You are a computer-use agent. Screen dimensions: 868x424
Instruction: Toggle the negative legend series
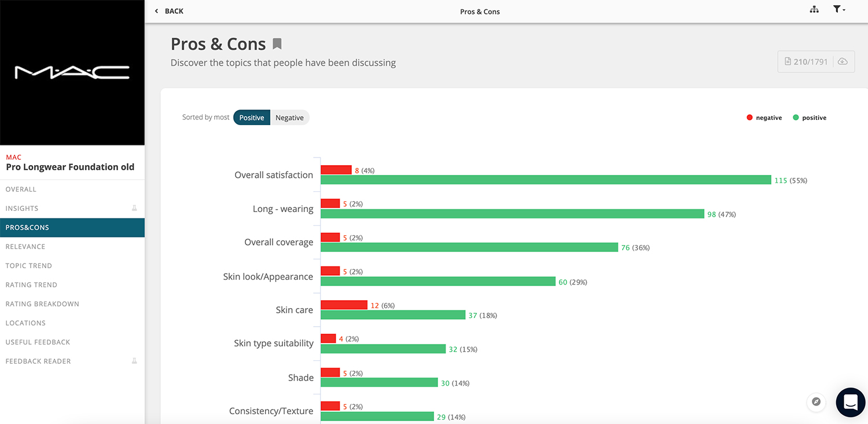[x=764, y=118]
